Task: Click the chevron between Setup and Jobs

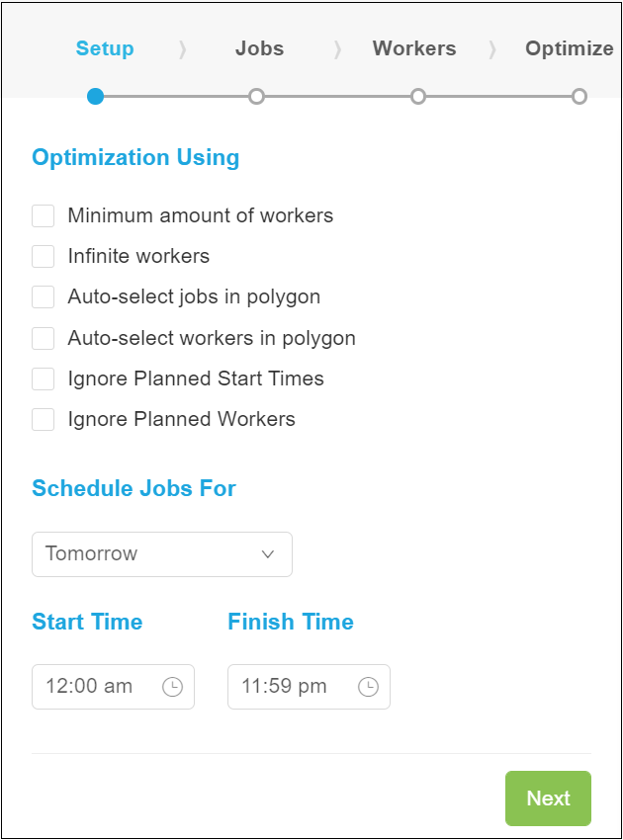Action: [x=181, y=47]
